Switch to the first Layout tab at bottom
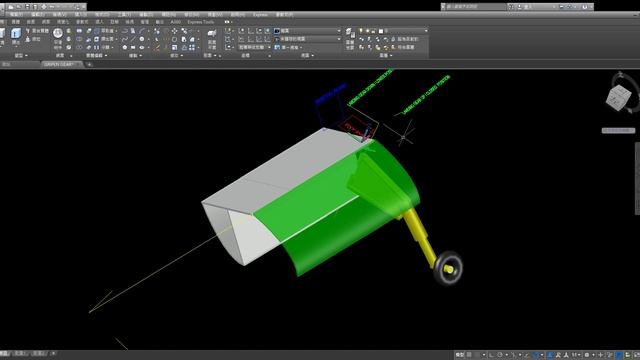The height and width of the screenshot is (360, 640). coord(20,353)
